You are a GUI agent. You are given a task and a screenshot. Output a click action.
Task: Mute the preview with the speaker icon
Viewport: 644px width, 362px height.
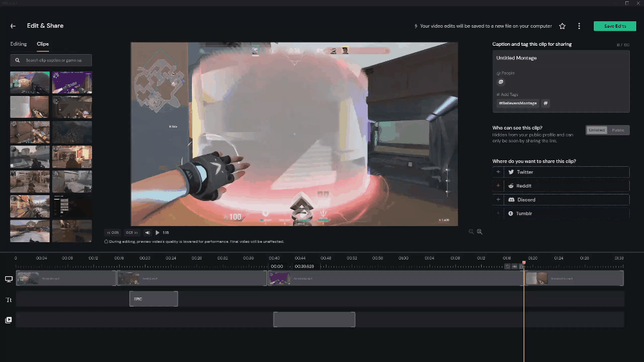[x=147, y=233]
